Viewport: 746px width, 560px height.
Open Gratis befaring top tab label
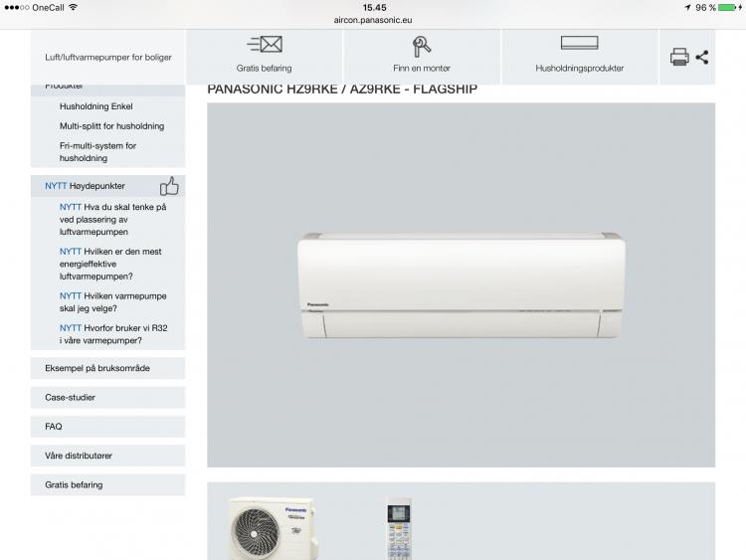click(x=264, y=68)
